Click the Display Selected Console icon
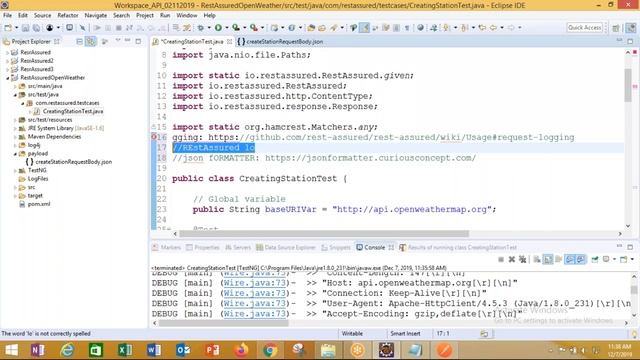Screen dimensions: 640x360 [606, 260]
